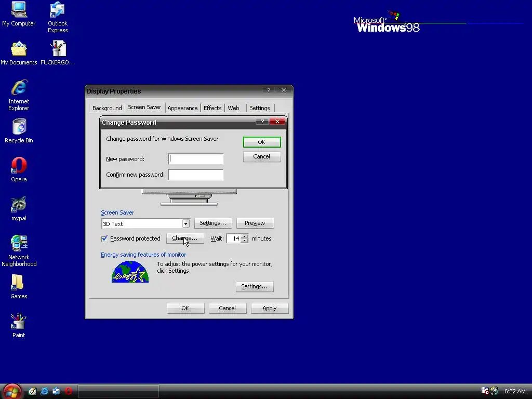Launch Opera from Quick Launch bar

tap(68, 391)
